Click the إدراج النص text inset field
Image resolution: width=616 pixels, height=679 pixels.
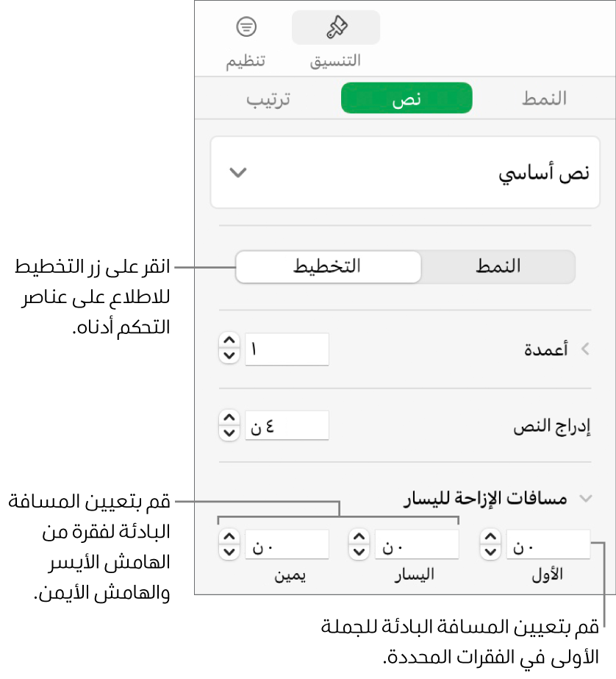(x=286, y=425)
